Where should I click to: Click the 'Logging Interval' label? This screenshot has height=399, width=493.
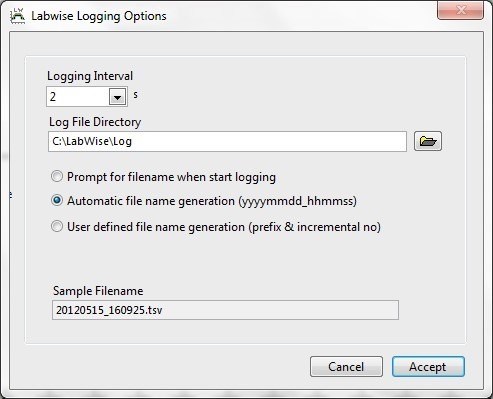pos(90,76)
